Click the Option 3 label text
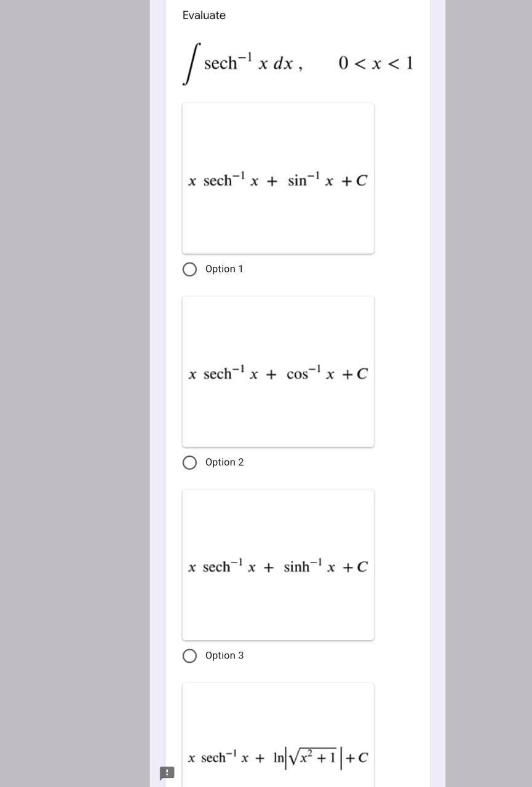The width and height of the screenshot is (532, 787). [x=224, y=655]
